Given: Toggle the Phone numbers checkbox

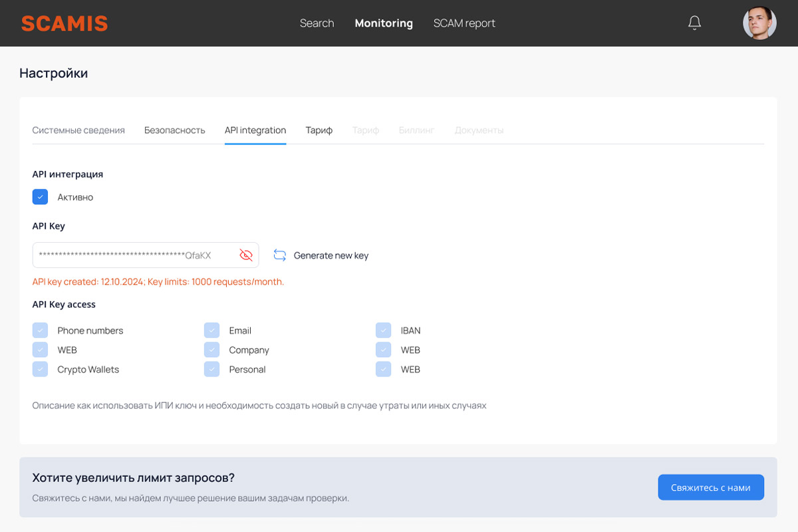Looking at the screenshot, I should pos(40,331).
